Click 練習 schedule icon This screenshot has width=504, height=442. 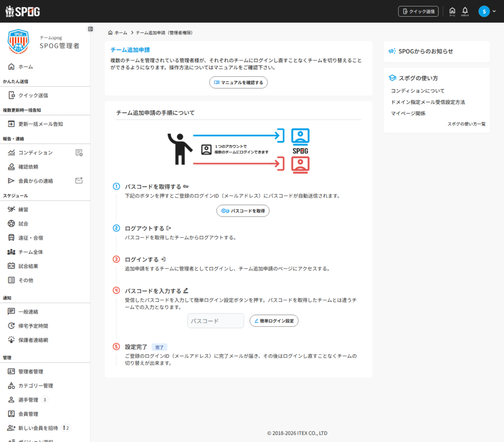[x=11, y=209]
